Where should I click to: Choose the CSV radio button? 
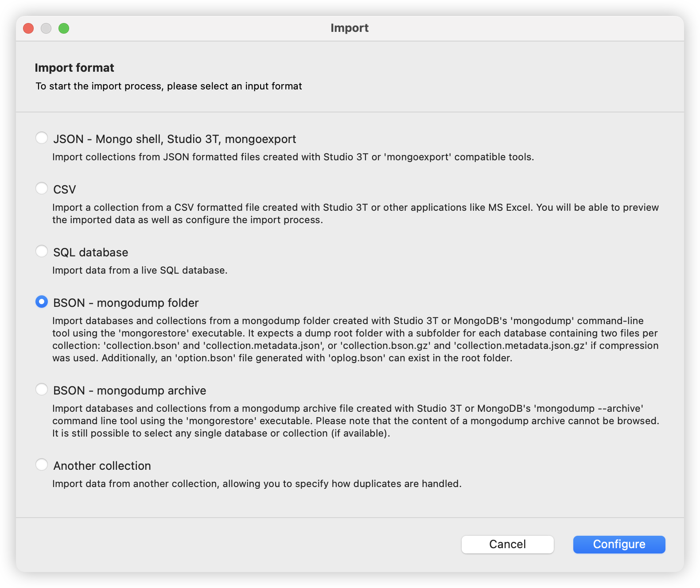42,188
